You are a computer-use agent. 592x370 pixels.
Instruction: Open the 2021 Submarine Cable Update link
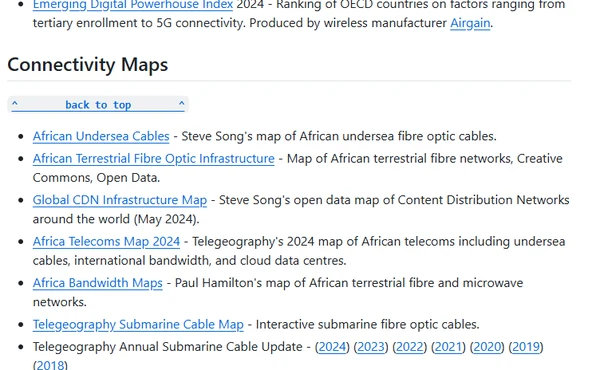[x=448, y=347]
